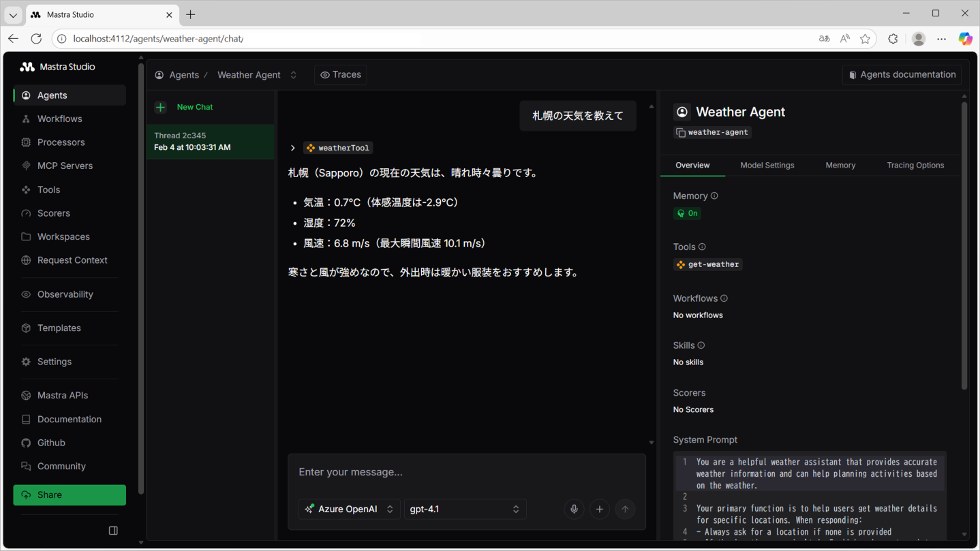Click the plus attachment icon in message box
Image resolution: width=980 pixels, height=551 pixels.
(600, 509)
